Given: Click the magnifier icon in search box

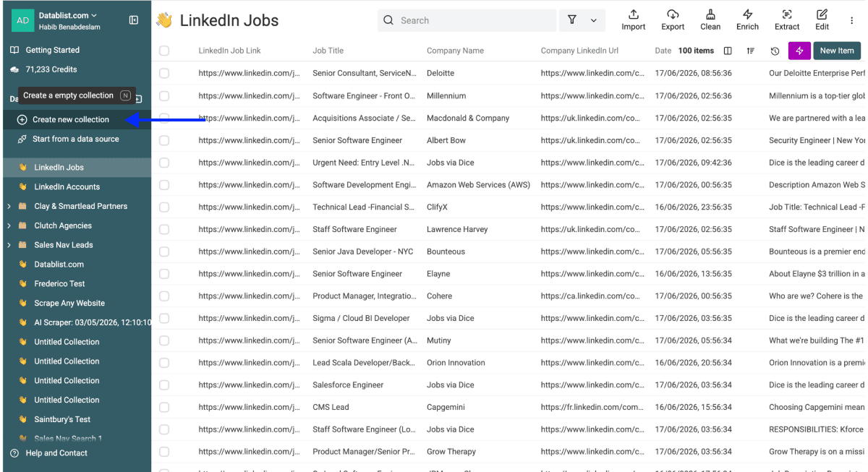Looking at the screenshot, I should [x=389, y=20].
